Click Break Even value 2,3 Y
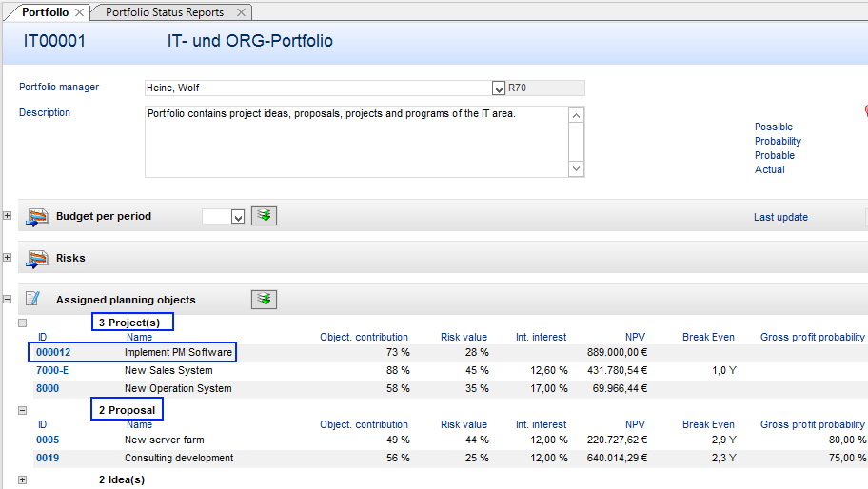The width and height of the screenshot is (868, 489). point(724,458)
